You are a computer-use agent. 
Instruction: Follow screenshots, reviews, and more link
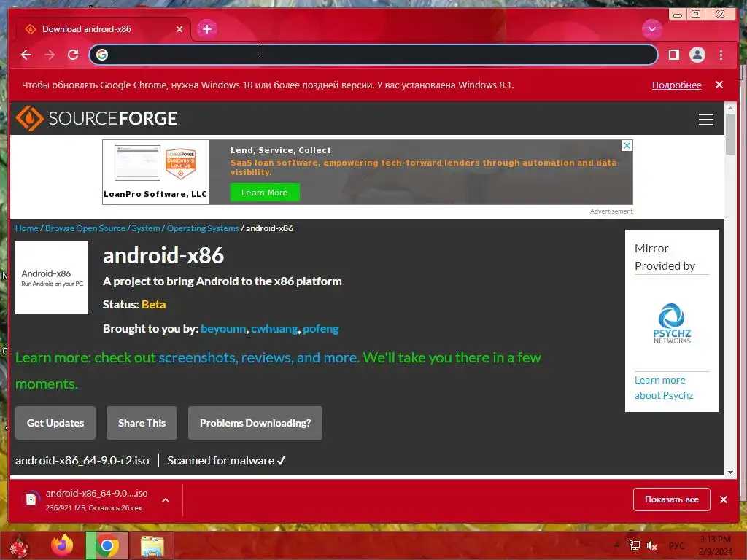click(259, 357)
